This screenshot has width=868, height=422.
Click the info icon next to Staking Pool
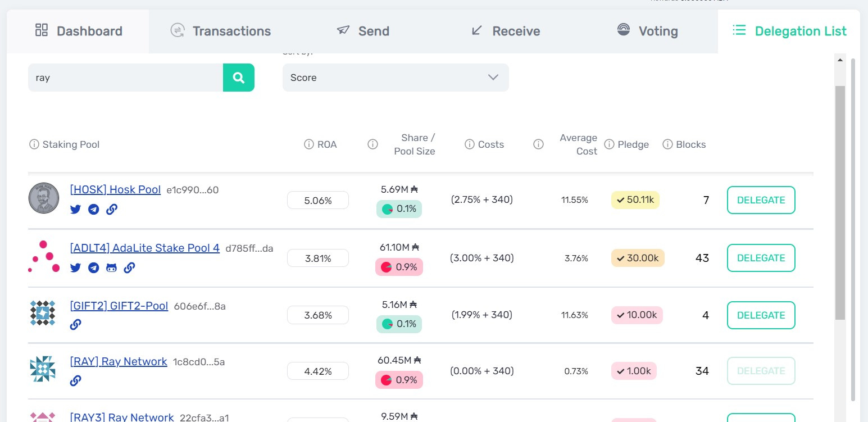pyautogui.click(x=34, y=144)
